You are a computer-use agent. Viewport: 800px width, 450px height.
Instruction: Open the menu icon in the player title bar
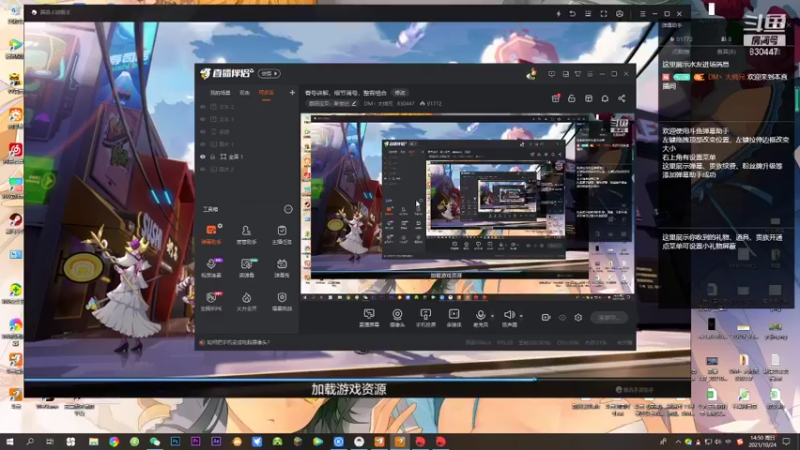(x=642, y=14)
